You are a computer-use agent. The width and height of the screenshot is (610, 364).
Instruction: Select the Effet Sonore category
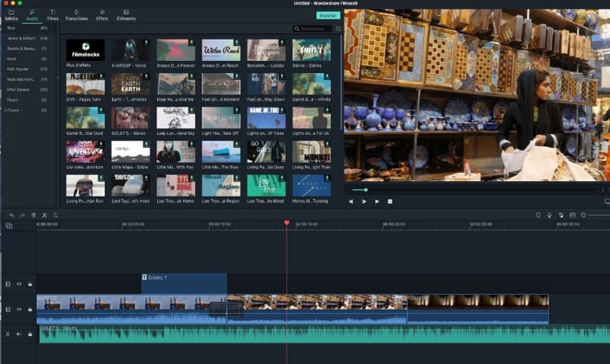point(27,89)
